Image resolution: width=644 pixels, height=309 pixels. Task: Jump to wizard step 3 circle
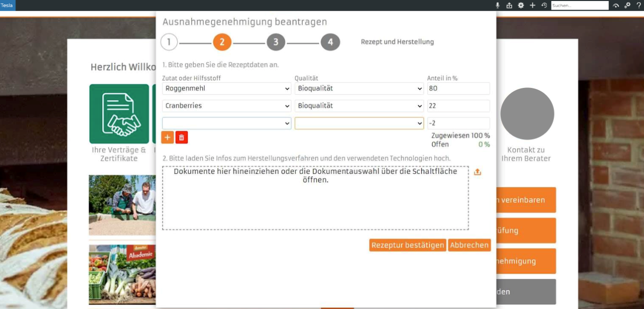click(276, 42)
